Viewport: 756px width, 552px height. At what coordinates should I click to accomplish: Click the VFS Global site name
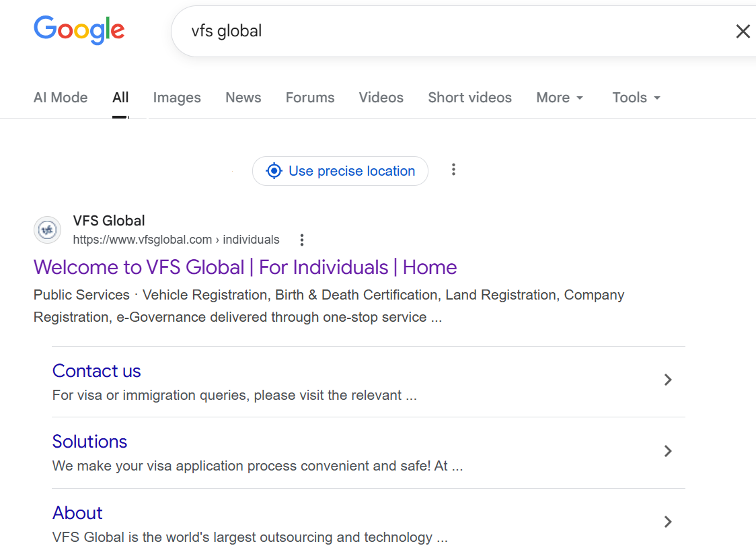coord(109,221)
